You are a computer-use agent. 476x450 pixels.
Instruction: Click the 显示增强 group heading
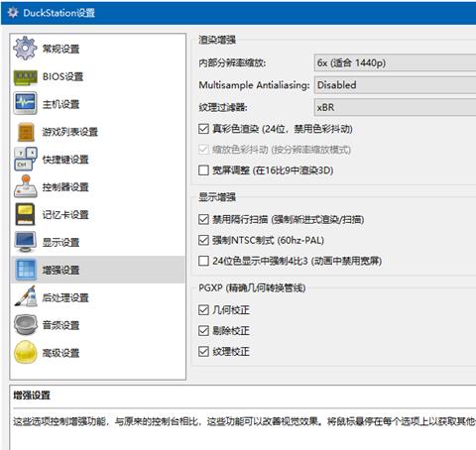coord(217,197)
